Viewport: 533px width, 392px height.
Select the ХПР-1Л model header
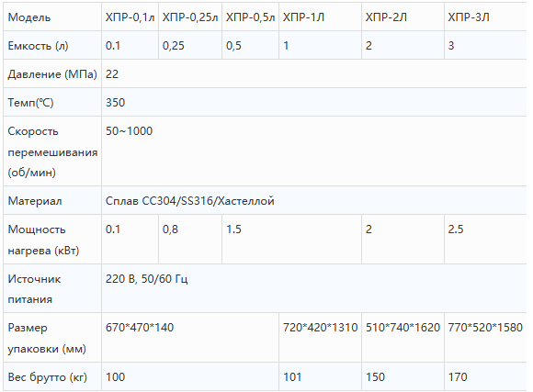click(x=320, y=17)
